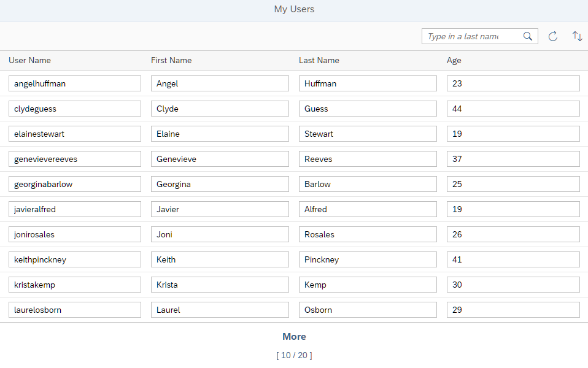
Task: Edit the first name field containing Clyde
Action: point(220,109)
